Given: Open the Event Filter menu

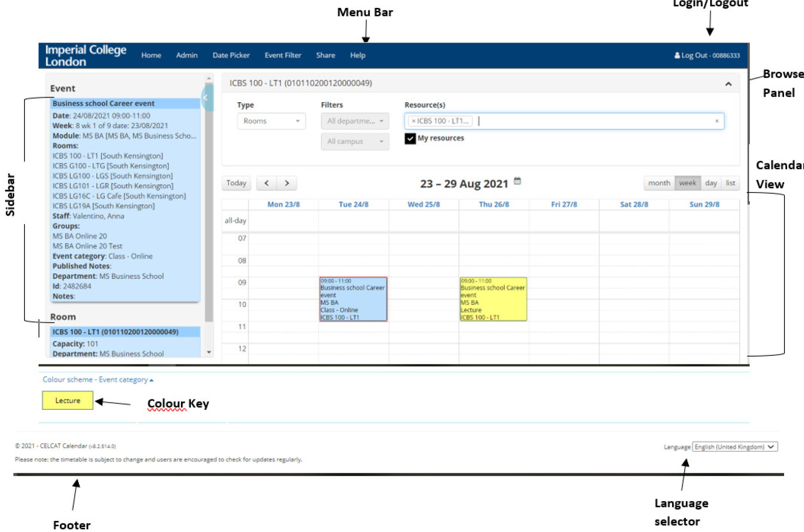Looking at the screenshot, I should point(283,55).
